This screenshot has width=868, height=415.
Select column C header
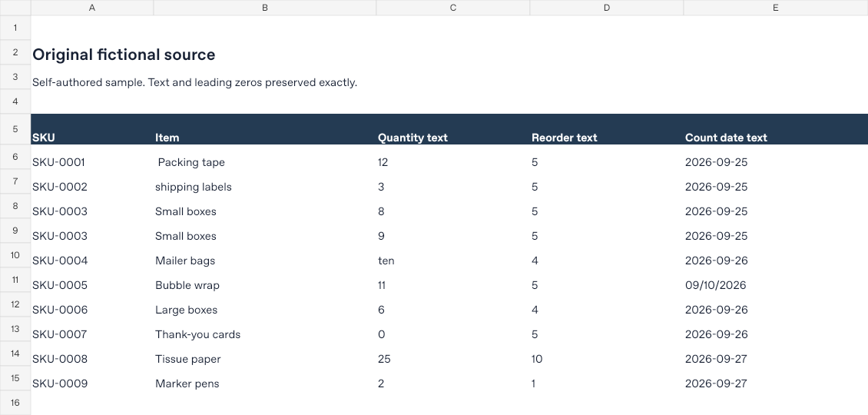pyautogui.click(x=453, y=8)
